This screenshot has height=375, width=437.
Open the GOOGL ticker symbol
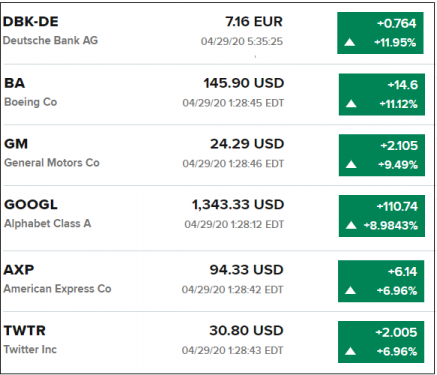tap(31, 204)
